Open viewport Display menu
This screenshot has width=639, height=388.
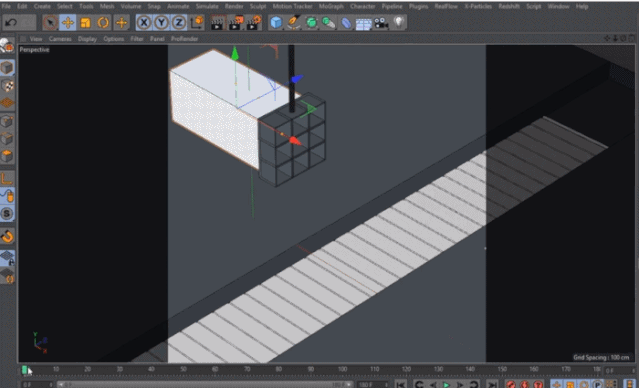(x=87, y=39)
